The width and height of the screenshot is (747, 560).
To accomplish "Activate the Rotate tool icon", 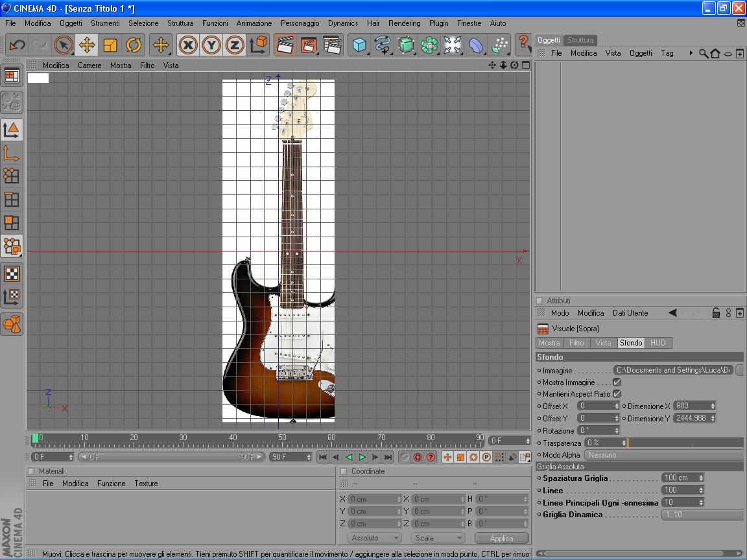I will pyautogui.click(x=134, y=45).
